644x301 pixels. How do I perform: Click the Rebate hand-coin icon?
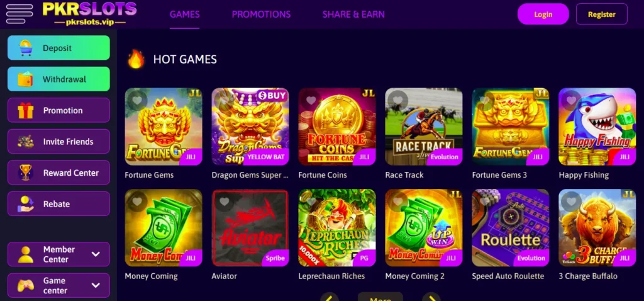(25, 204)
